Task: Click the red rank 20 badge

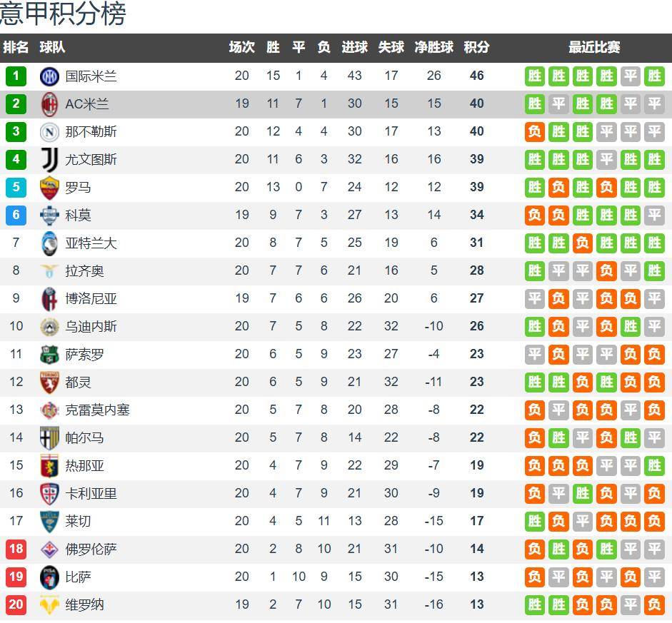Action: [16, 605]
